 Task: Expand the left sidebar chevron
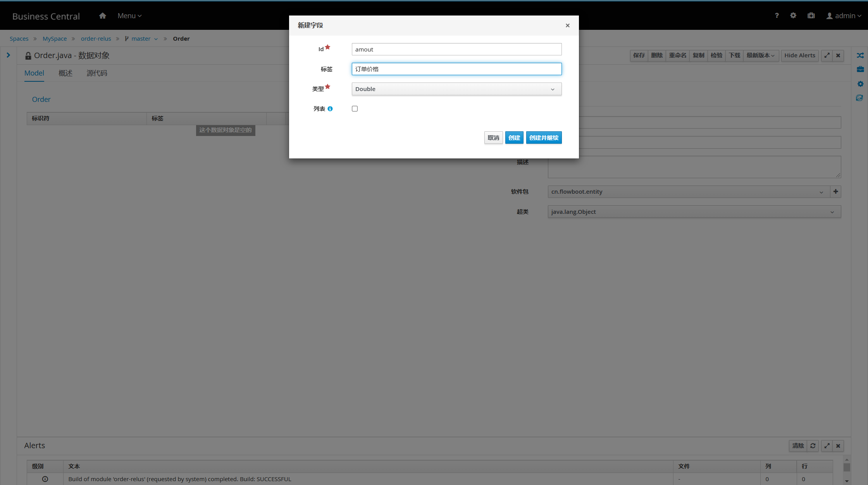coord(8,55)
